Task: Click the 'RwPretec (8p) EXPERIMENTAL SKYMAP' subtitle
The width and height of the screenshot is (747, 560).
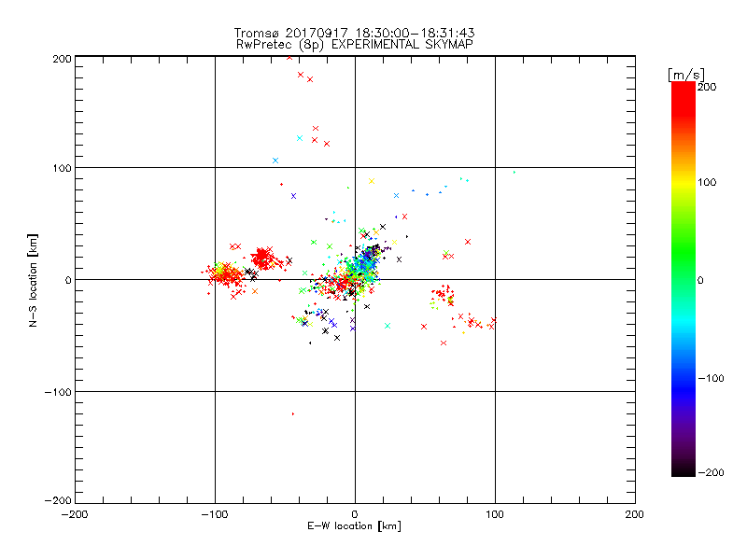Action: (355, 45)
